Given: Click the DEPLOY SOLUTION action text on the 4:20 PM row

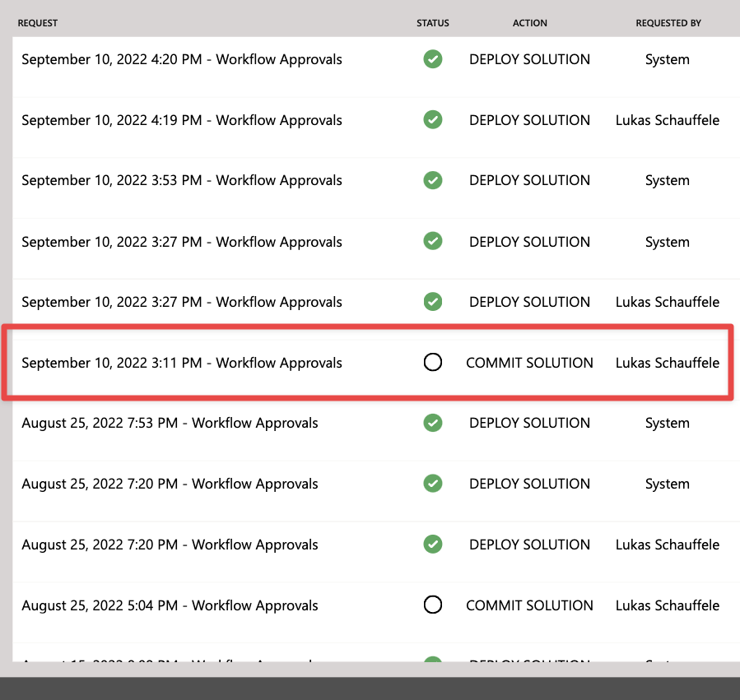Looking at the screenshot, I should (529, 59).
